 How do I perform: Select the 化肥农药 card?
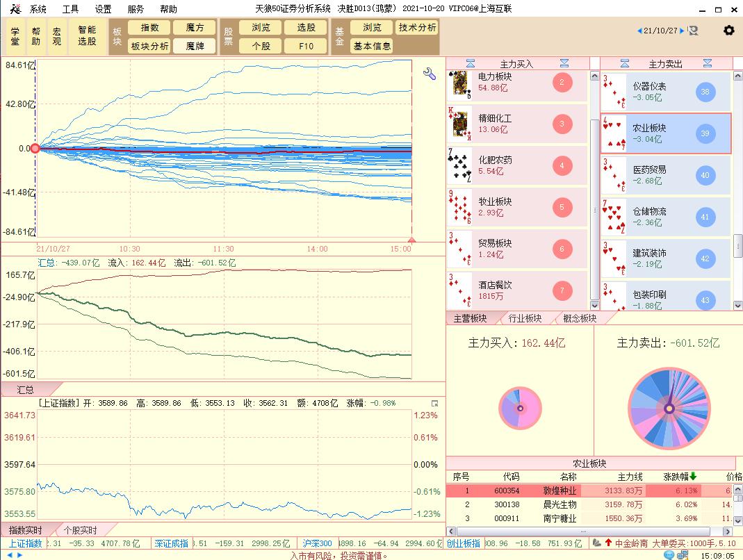click(x=517, y=166)
